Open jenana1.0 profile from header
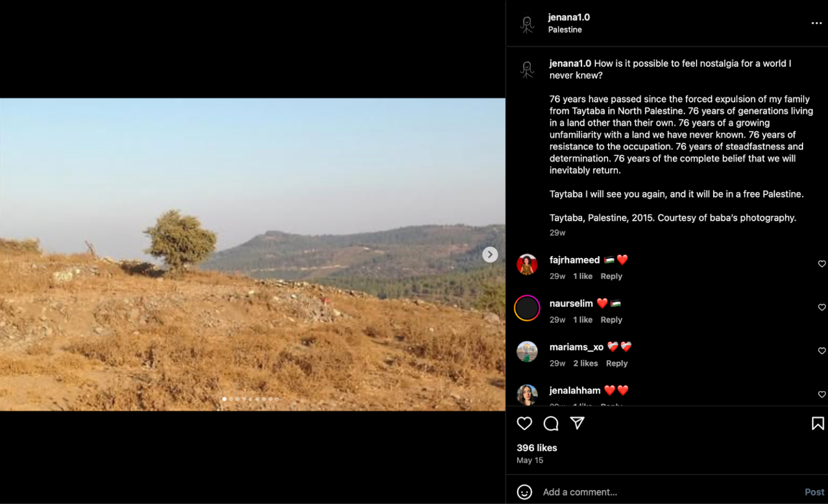828x504 pixels. tap(569, 17)
